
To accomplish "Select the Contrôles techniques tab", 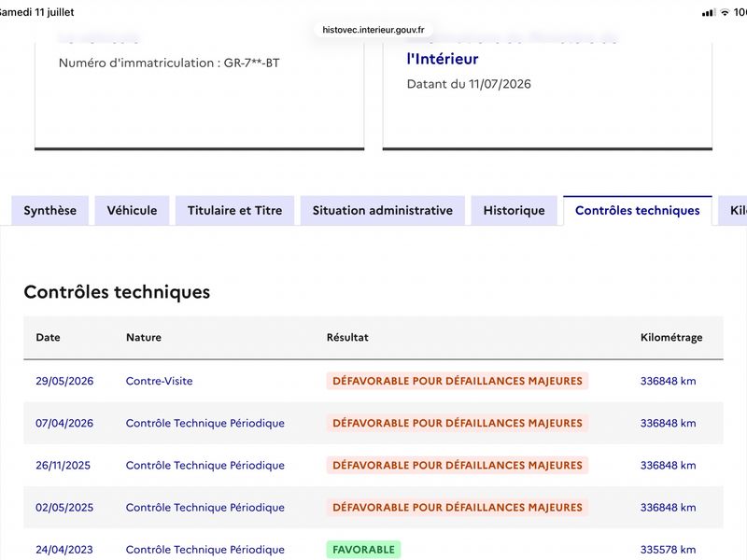I will pos(638,211).
